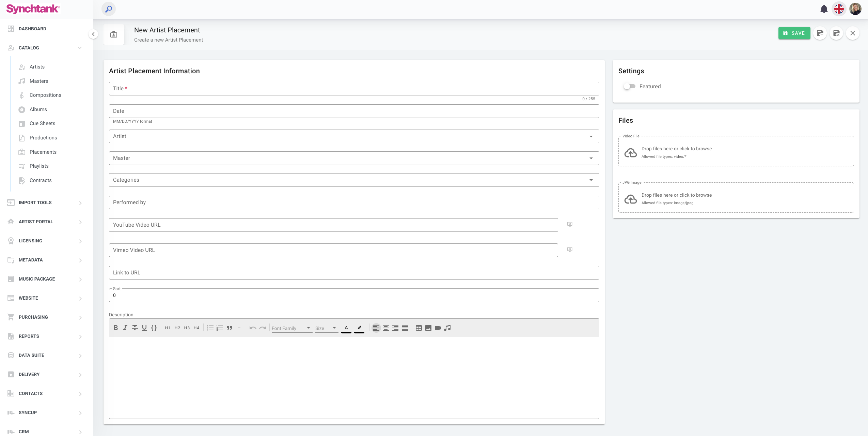Click the Video File drop zone
Screen dimensions: 868x436
coord(736,152)
